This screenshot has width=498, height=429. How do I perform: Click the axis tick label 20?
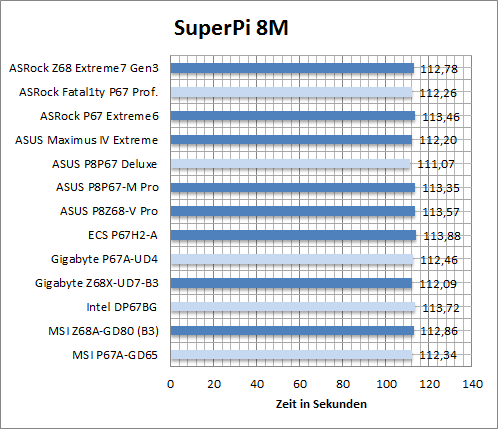coord(214,384)
